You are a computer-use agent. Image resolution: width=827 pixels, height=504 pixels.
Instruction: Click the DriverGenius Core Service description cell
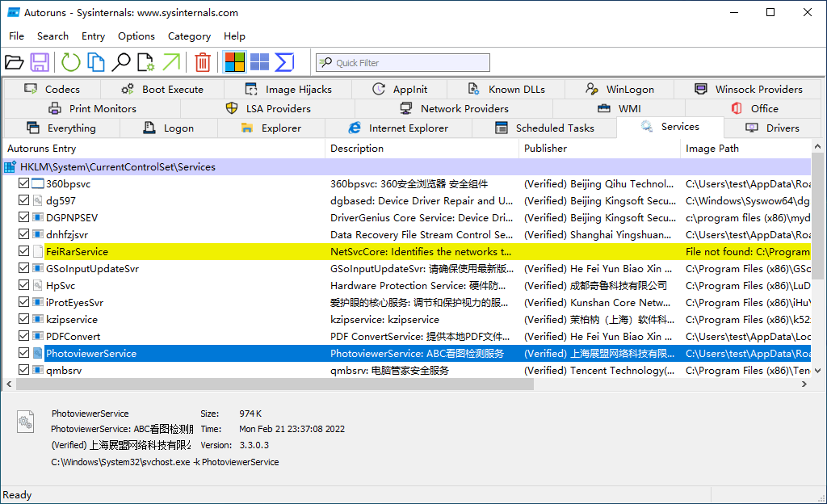[x=422, y=218]
